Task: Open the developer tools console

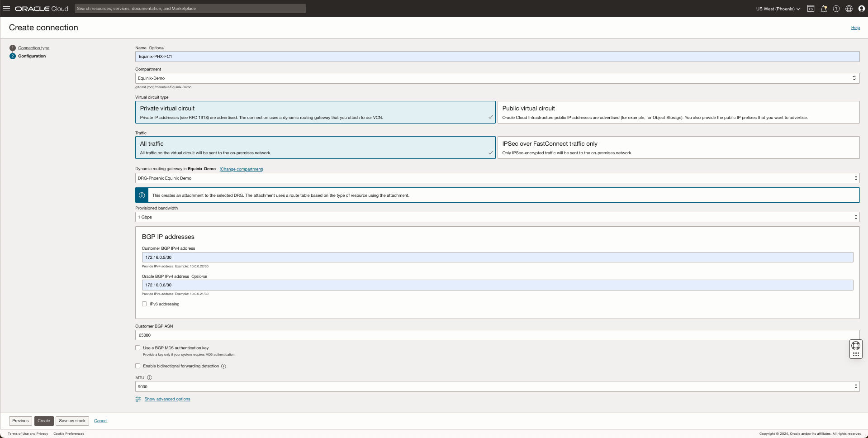Action: tap(811, 9)
